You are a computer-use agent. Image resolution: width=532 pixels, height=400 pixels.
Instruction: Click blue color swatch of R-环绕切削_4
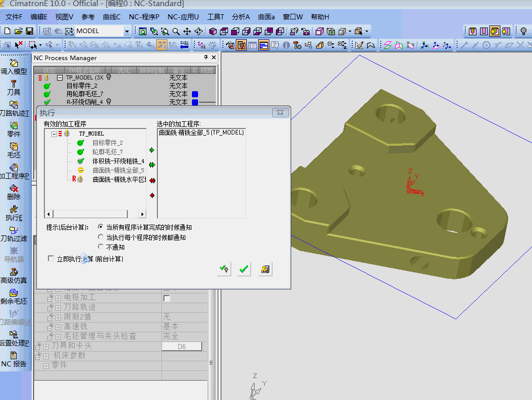[195, 102]
